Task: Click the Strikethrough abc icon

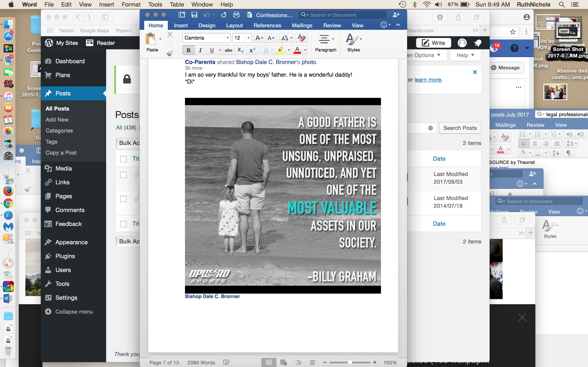Action: point(228,50)
